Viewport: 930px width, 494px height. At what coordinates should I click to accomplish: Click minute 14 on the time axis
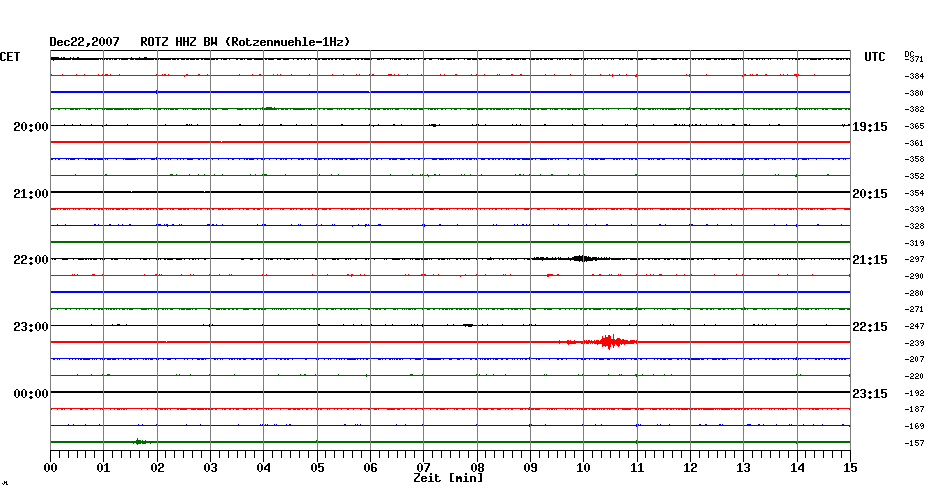(797, 467)
